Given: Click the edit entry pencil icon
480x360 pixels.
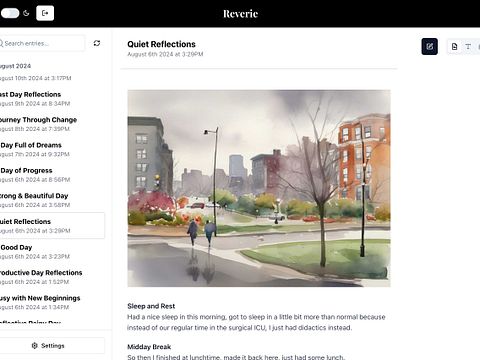Looking at the screenshot, I should pos(429,47).
